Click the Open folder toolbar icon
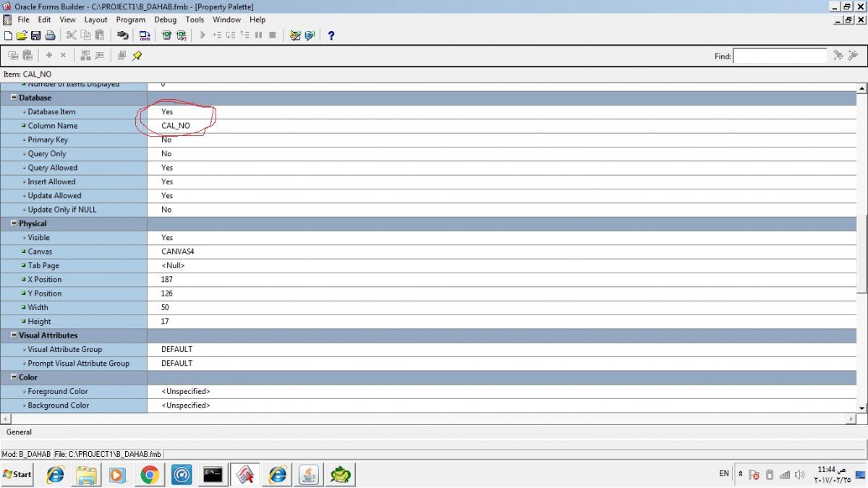 pos(22,35)
